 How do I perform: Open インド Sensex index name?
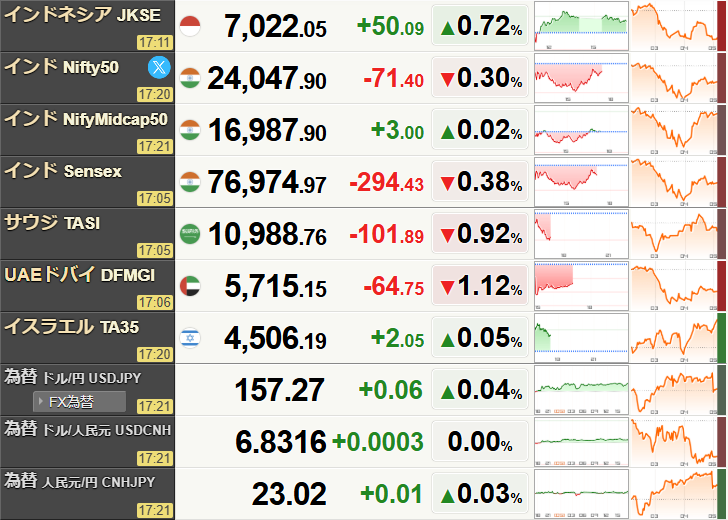[x=63, y=171]
